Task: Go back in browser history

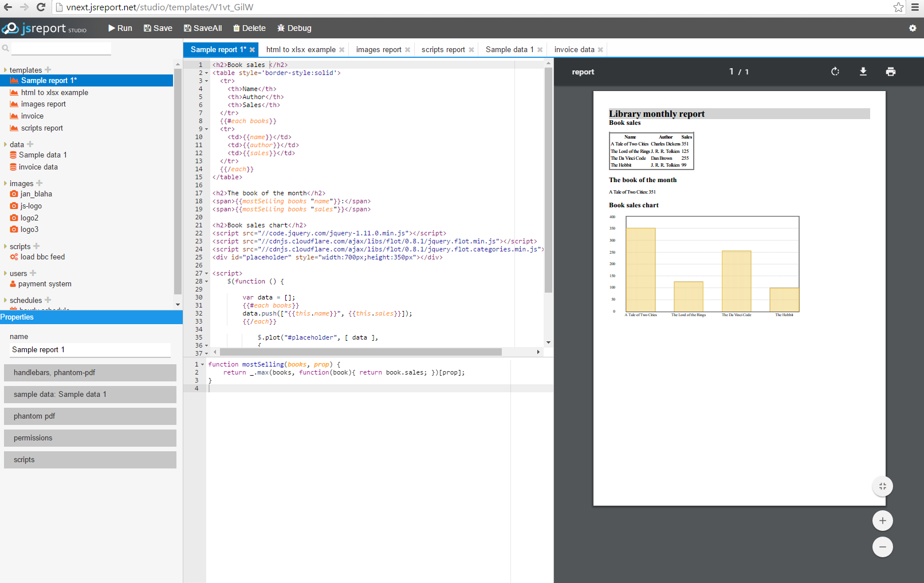Action: click(x=7, y=7)
